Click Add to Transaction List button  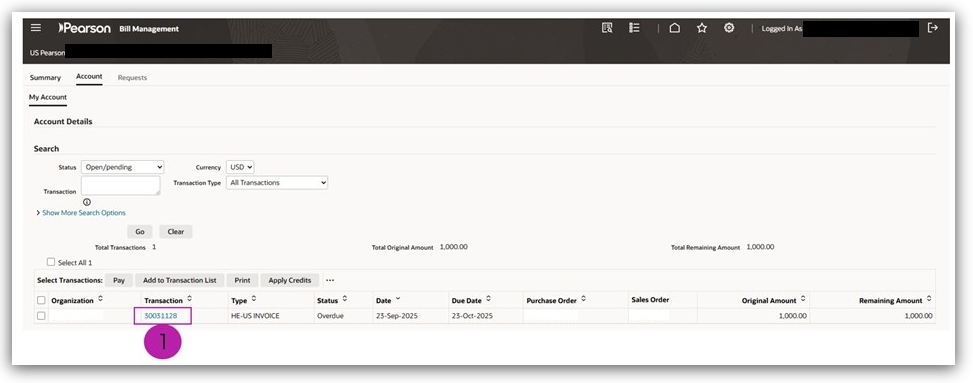click(x=179, y=280)
